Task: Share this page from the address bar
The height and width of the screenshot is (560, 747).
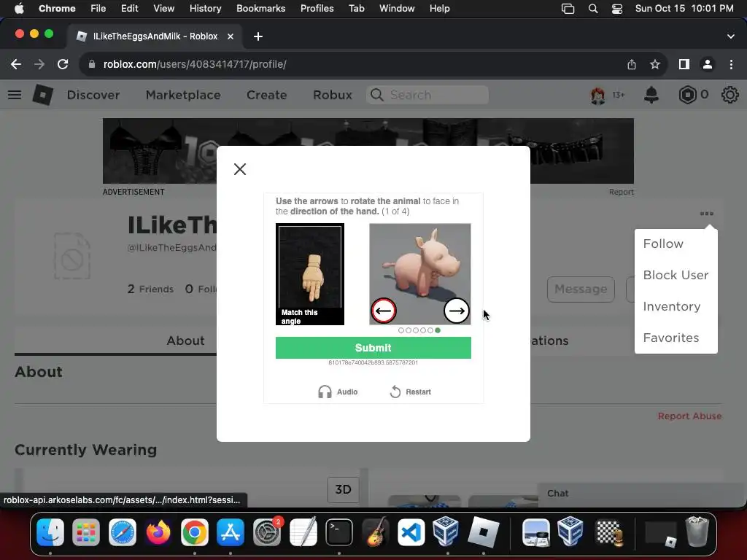Action: pyautogui.click(x=631, y=64)
